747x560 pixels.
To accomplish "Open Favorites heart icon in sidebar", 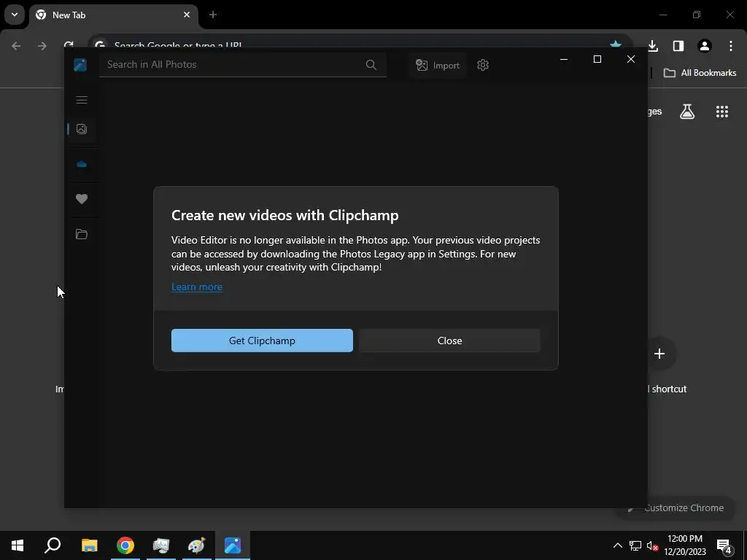I will point(82,199).
